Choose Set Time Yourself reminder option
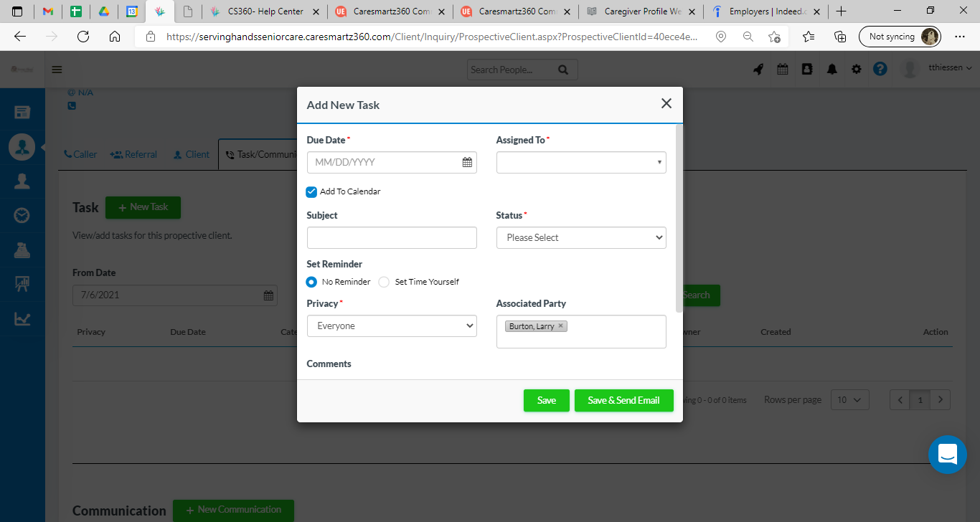This screenshot has width=980, height=522. point(384,282)
